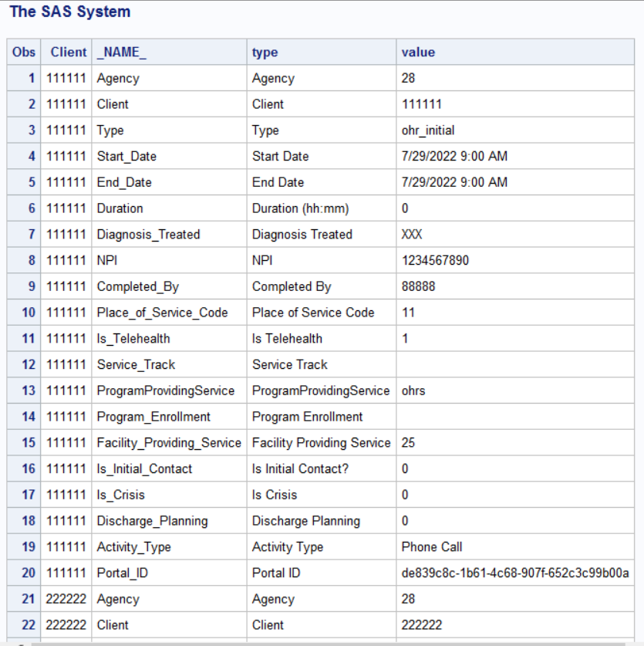644x646 pixels.
Task: Click the ohrs value cell
Action: (x=413, y=391)
